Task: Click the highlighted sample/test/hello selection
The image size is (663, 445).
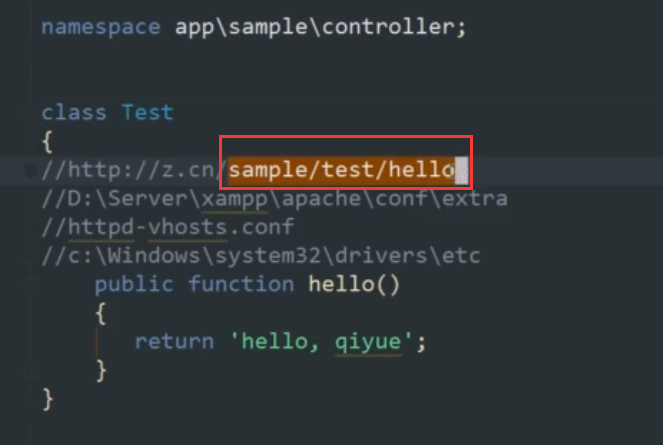Action: click(341, 170)
